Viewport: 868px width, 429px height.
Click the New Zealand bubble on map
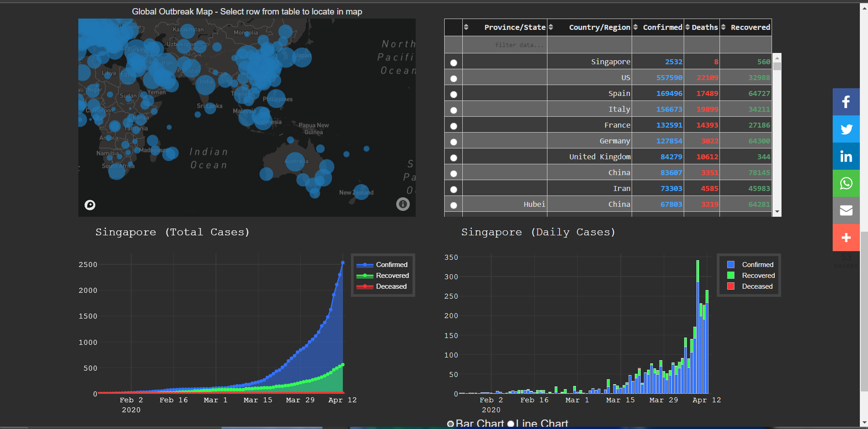tap(361, 192)
